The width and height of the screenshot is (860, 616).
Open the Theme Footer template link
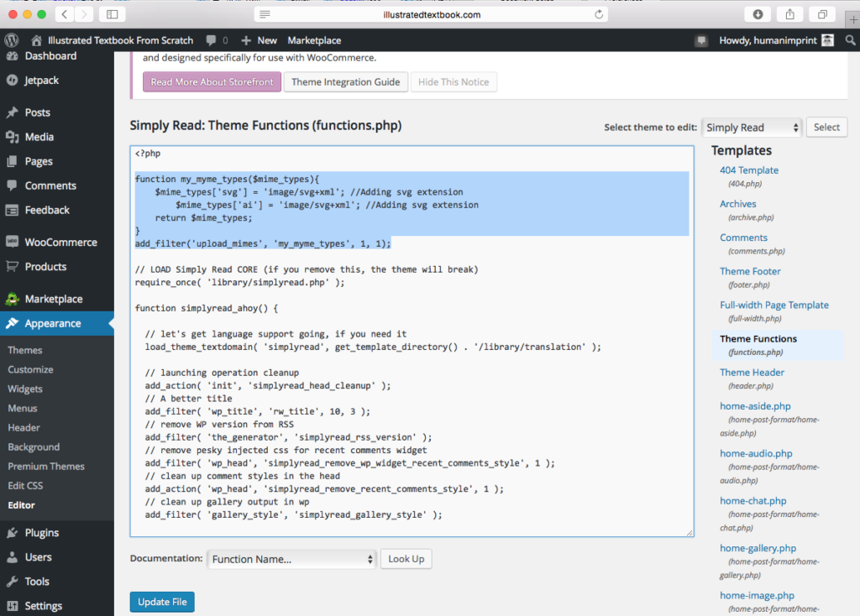750,270
